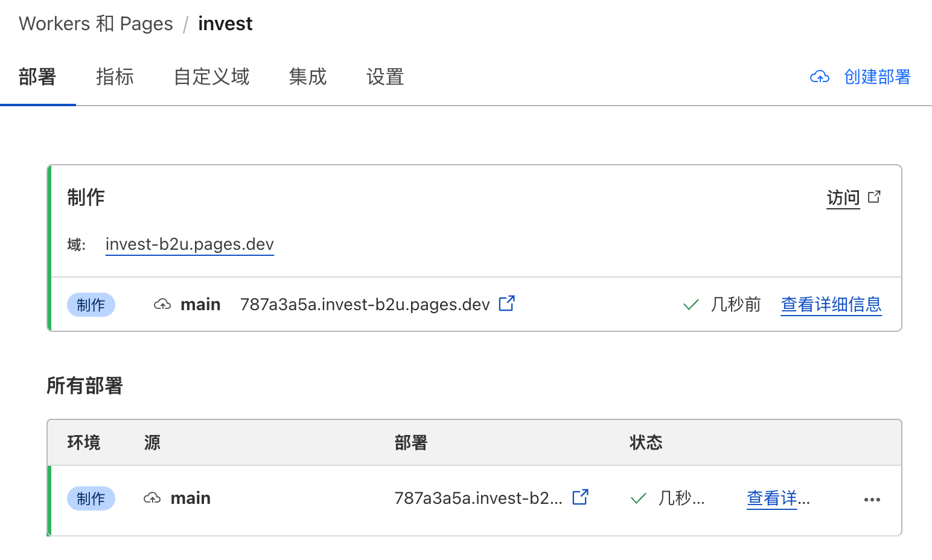Click the 制作 badge in deployments table

[x=91, y=498]
